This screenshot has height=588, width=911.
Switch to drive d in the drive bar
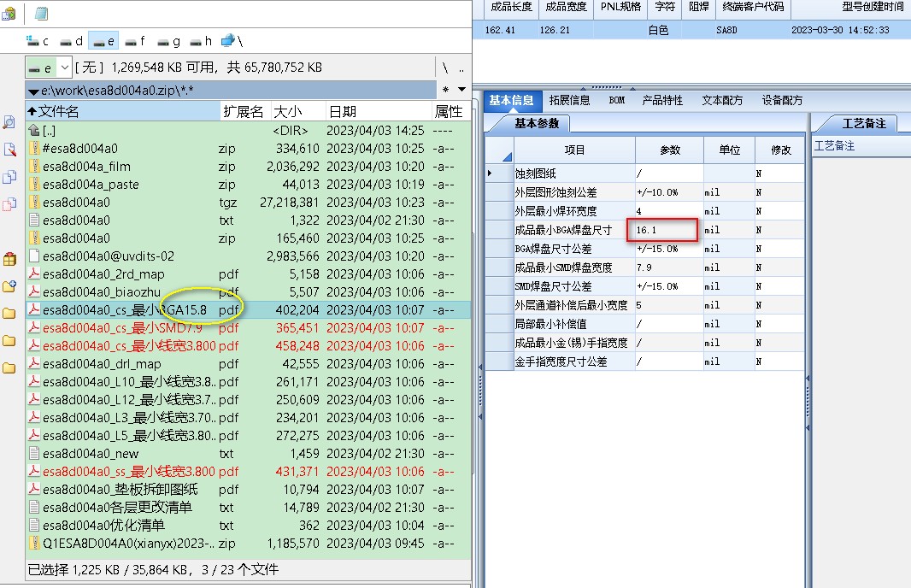pyautogui.click(x=72, y=41)
